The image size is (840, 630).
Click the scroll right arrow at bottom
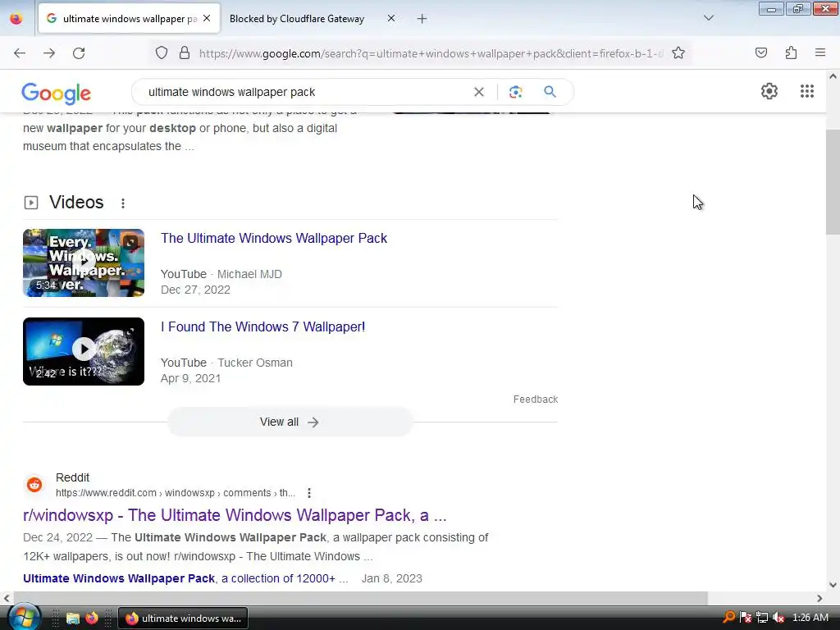819,598
